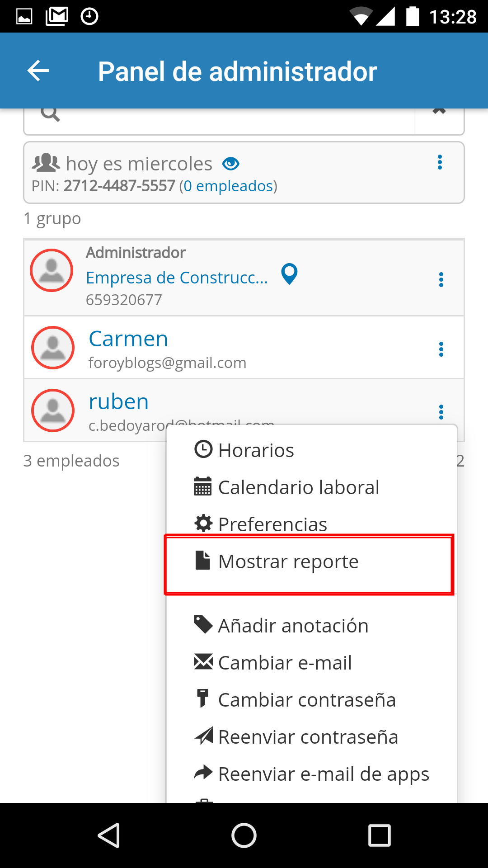Choose Añadir anotación option
Screen dimensions: 488x868
(x=293, y=626)
